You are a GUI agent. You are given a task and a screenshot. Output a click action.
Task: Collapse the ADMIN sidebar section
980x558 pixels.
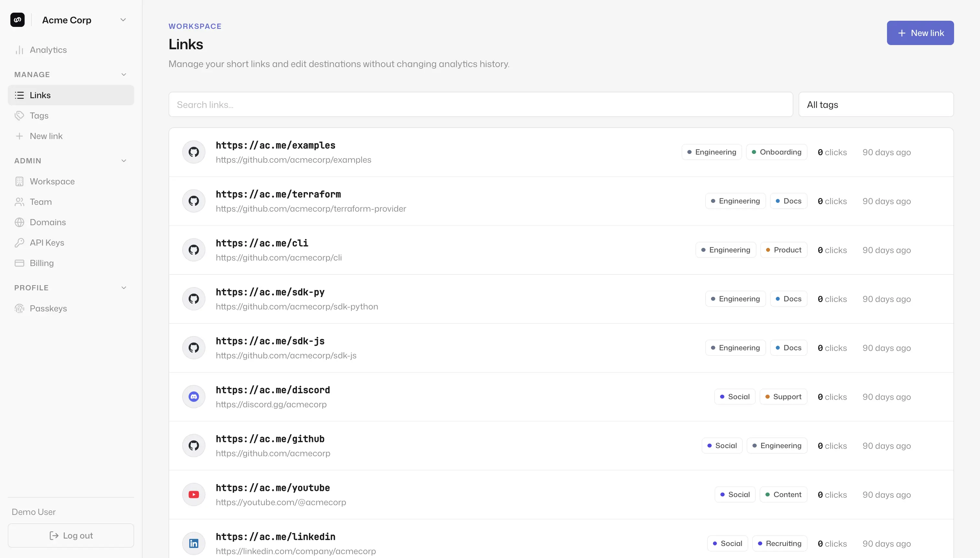[124, 161]
